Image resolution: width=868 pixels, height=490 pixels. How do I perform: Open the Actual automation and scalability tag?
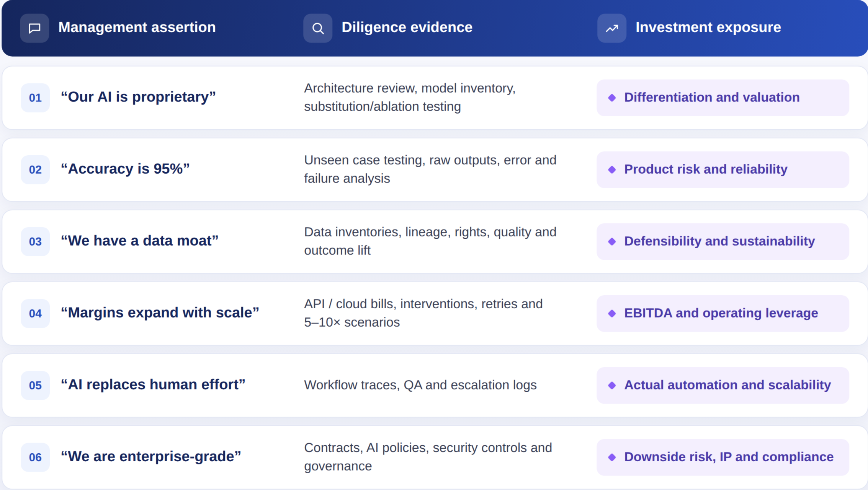pyautogui.click(x=723, y=385)
